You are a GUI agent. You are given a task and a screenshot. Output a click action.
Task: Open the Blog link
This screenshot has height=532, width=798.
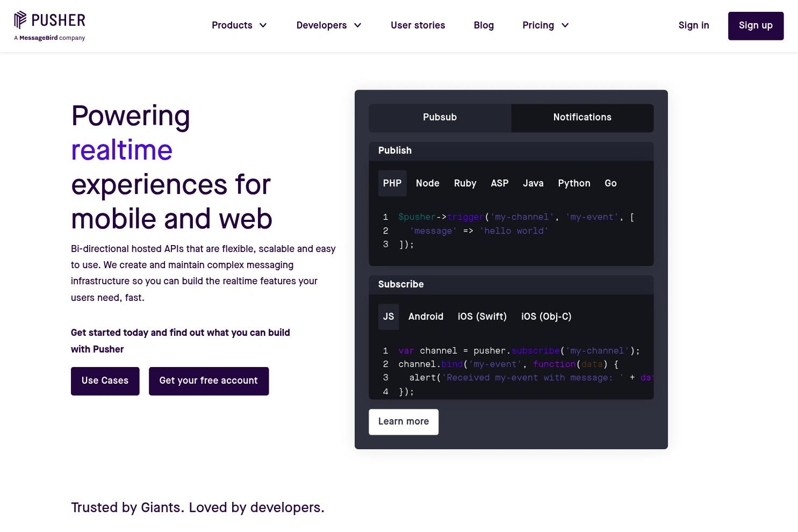pos(484,25)
